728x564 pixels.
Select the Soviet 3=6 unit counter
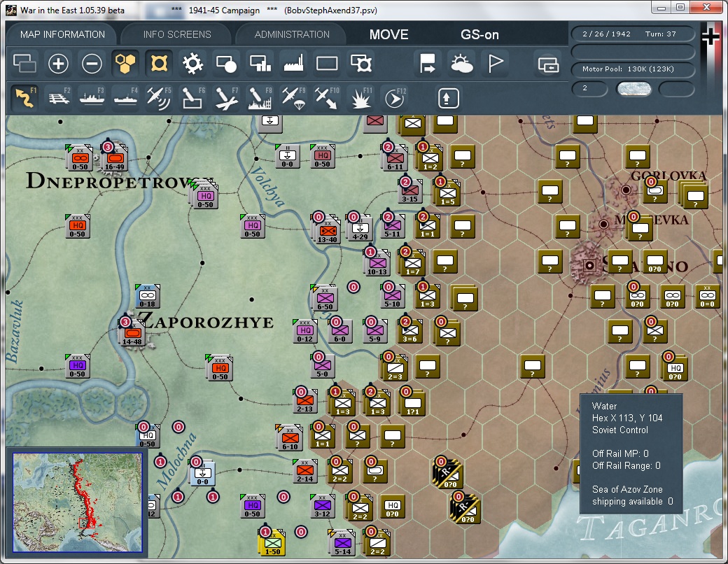coord(410,331)
